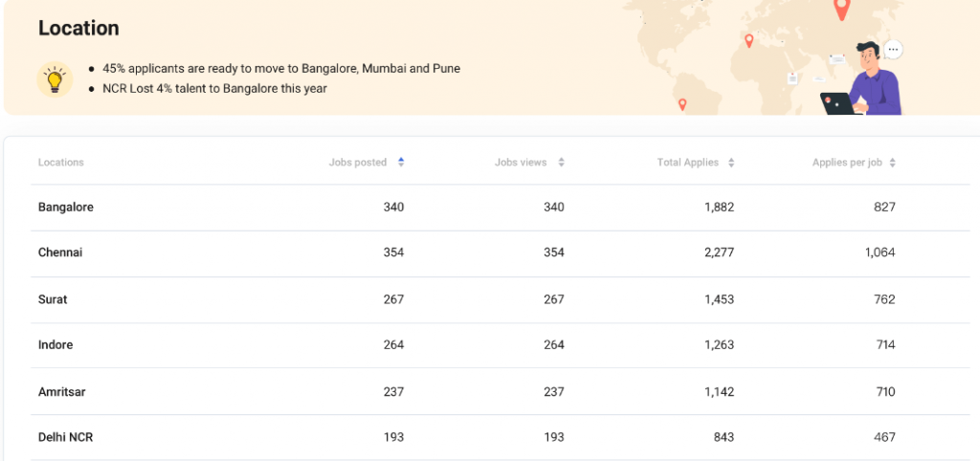The width and height of the screenshot is (980, 461).
Task: Open Surat row details
Action: [500, 299]
